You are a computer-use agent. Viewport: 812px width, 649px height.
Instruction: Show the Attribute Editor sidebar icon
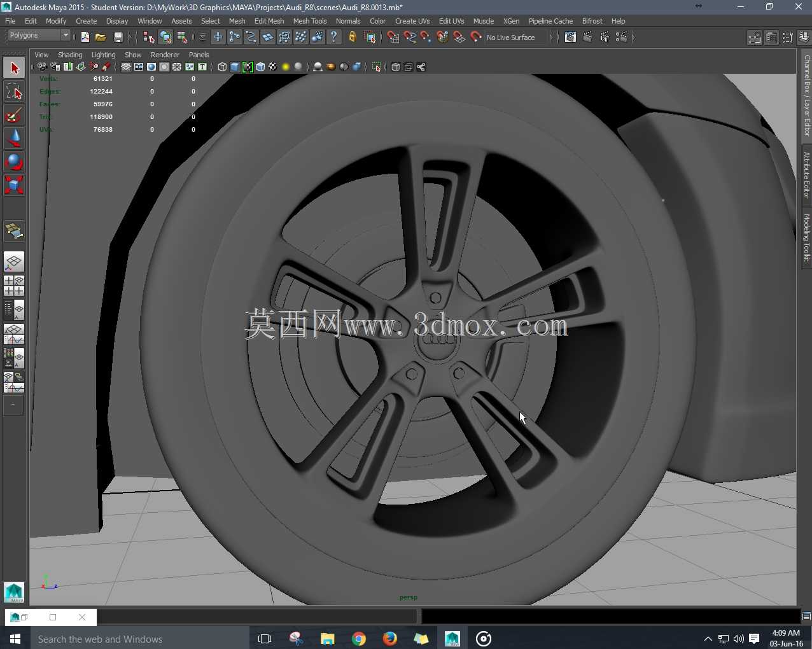(771, 38)
